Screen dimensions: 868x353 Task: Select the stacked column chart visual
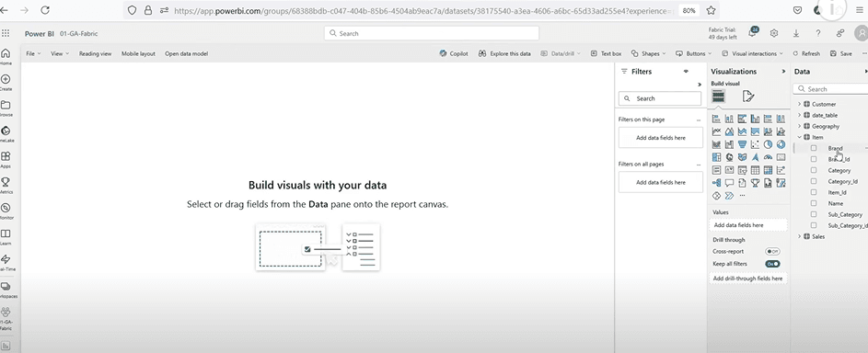(x=729, y=119)
